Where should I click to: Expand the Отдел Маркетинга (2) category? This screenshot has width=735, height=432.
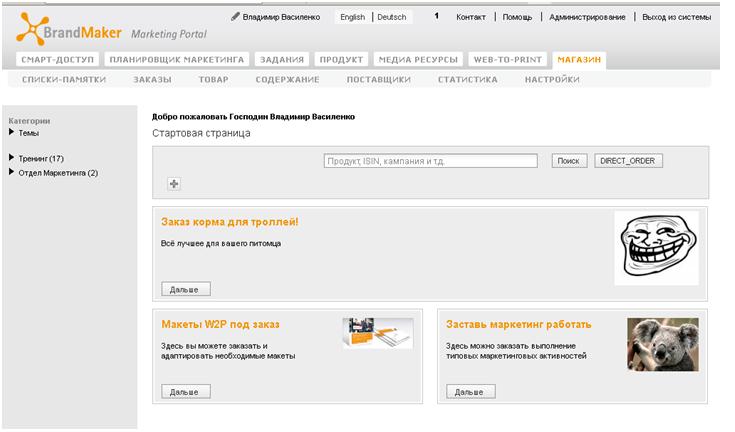tap(11, 172)
